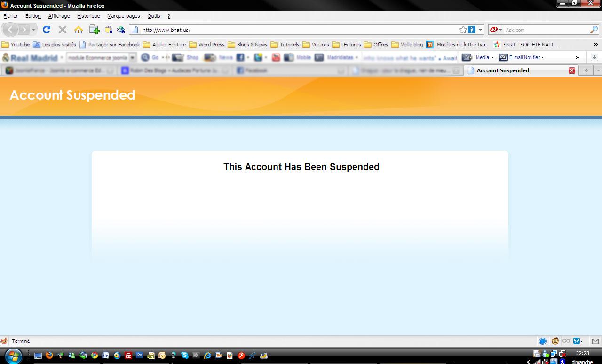Click the bookmark star in address bar

click(463, 30)
